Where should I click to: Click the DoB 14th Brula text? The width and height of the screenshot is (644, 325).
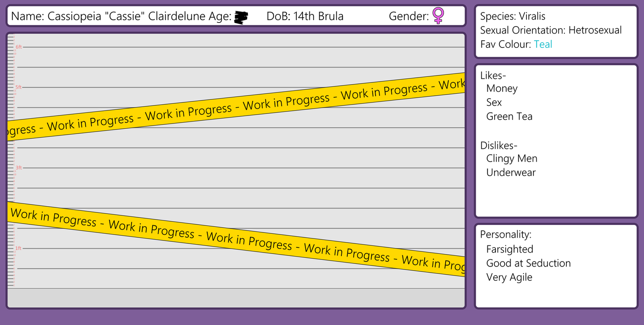point(305,16)
